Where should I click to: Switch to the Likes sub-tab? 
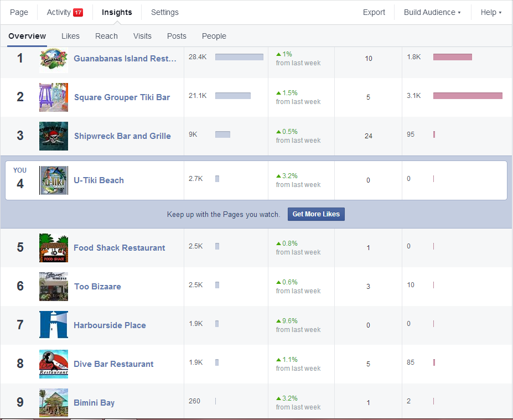coord(70,36)
